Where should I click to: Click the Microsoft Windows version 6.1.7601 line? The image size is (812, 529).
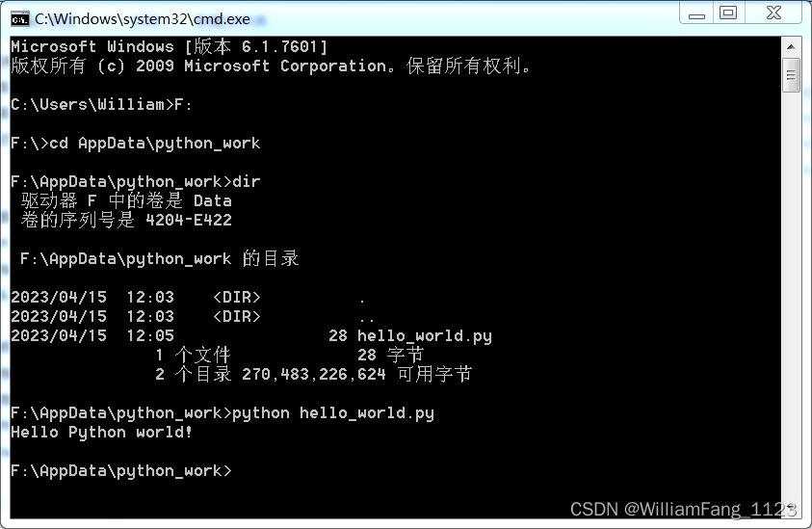point(170,47)
